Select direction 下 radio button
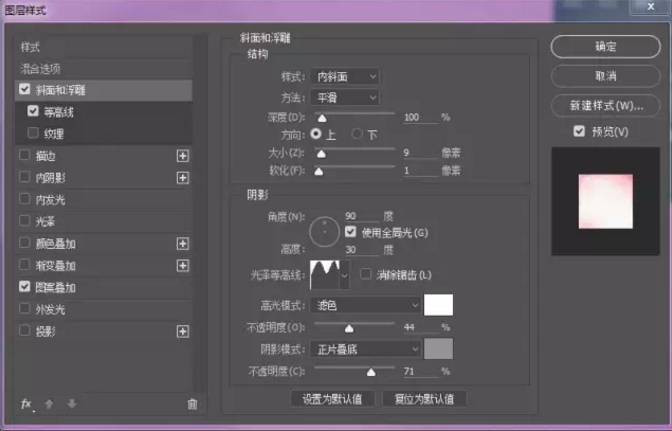Image resolution: width=672 pixels, height=431 pixels. (357, 134)
